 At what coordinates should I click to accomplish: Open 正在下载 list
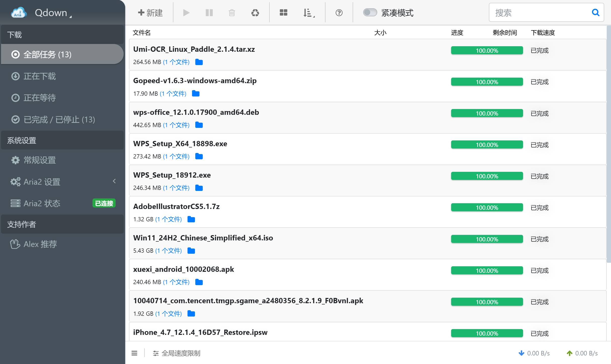click(x=62, y=76)
